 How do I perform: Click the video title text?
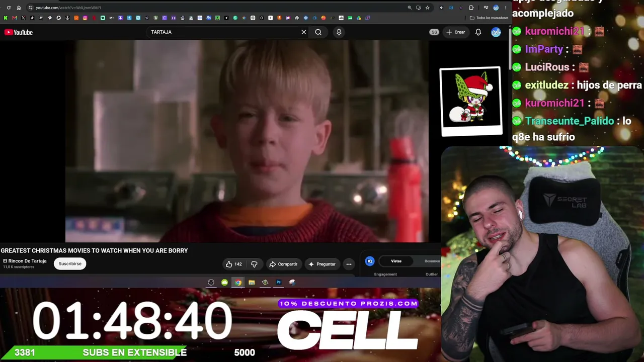click(94, 250)
